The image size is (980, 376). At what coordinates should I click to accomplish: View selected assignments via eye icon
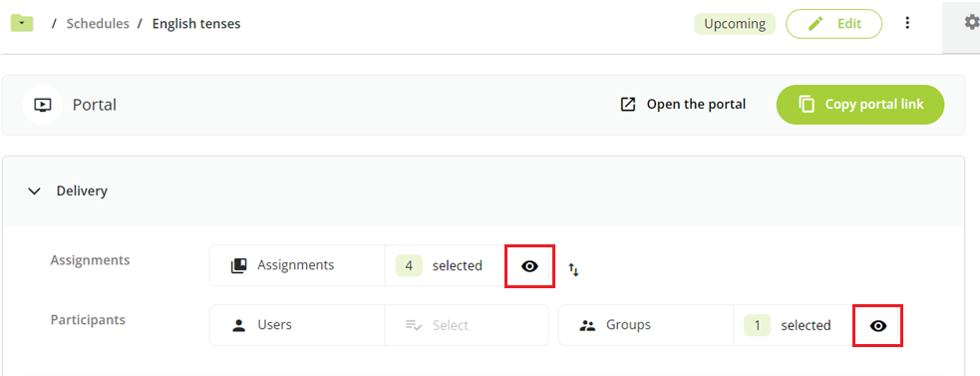tap(529, 266)
